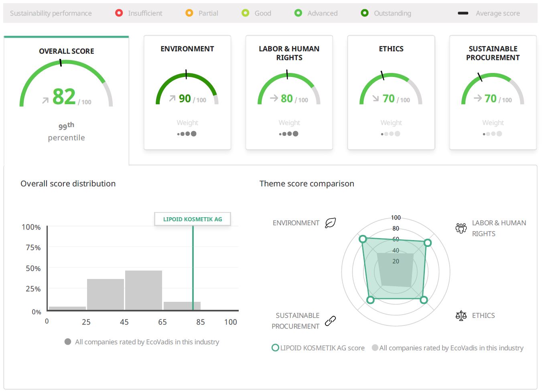This screenshot has height=392, width=542.
Task: Click the large 82 overall score value
Action: pos(64,97)
